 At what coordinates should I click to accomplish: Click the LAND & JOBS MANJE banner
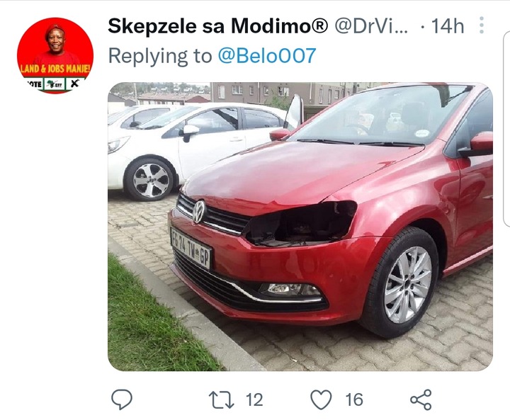(55, 69)
